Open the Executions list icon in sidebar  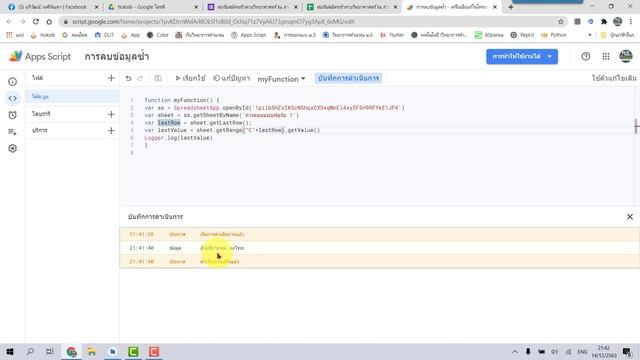pyautogui.click(x=13, y=132)
